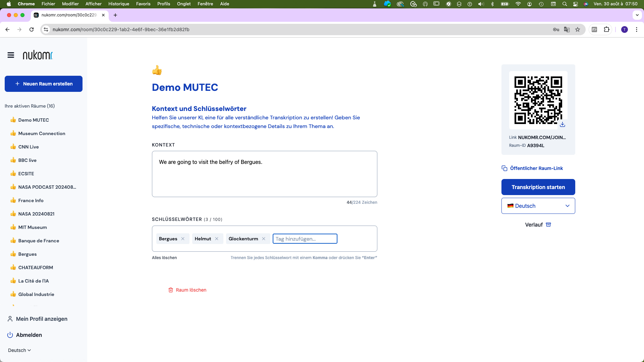Click the browser address bar URL

point(121,29)
